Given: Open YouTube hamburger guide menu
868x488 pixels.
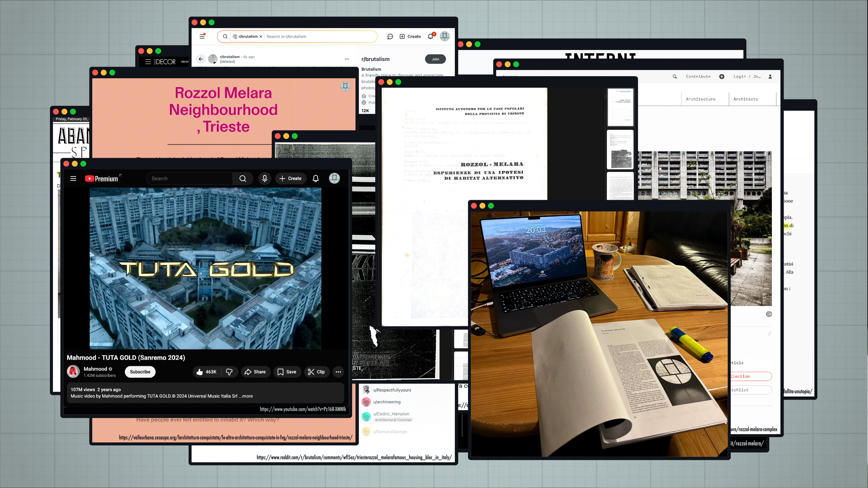Looking at the screenshot, I should (x=73, y=178).
